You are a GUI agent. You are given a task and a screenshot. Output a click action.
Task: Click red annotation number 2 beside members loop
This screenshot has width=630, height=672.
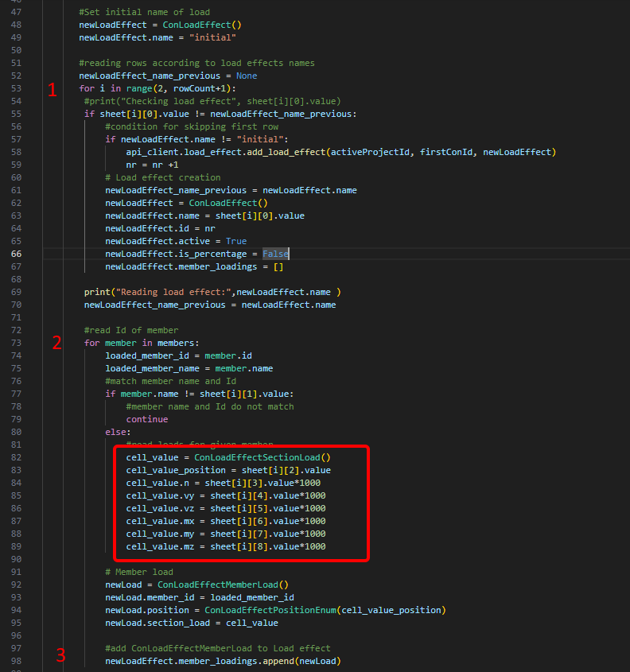point(56,344)
